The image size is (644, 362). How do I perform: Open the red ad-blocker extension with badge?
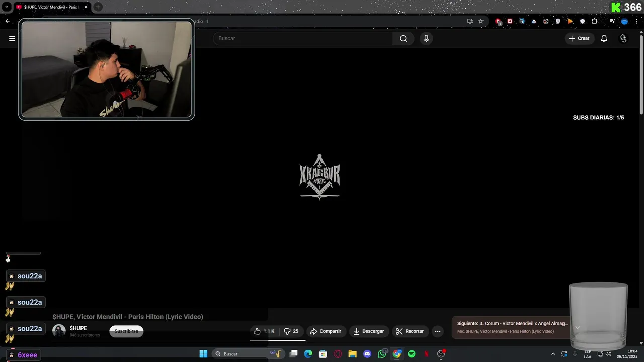tap(498, 21)
